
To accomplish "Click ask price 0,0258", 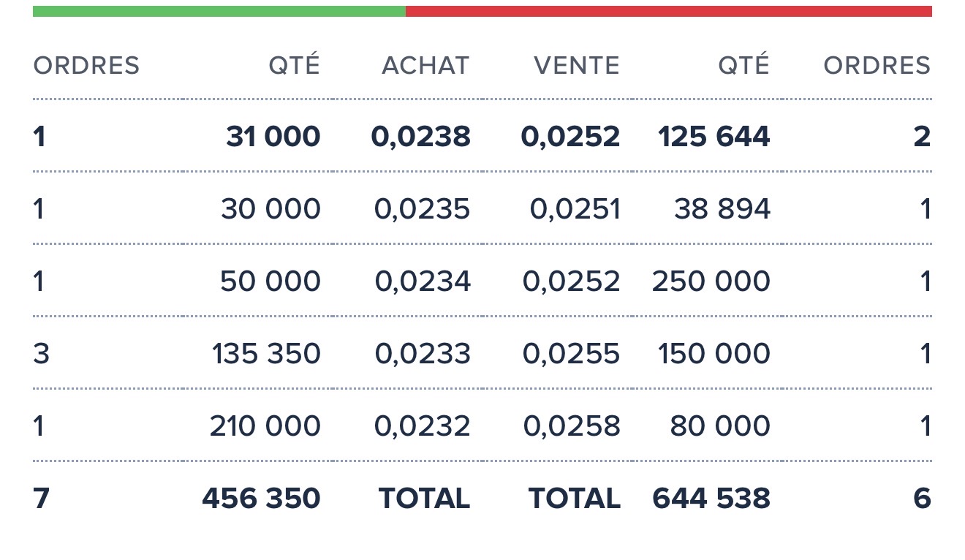I will pyautogui.click(x=572, y=426).
